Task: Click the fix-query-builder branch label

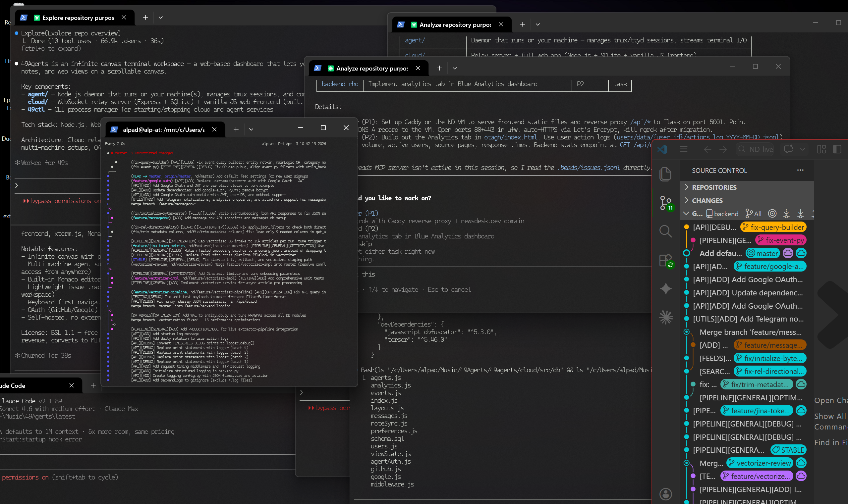Action: [773, 227]
